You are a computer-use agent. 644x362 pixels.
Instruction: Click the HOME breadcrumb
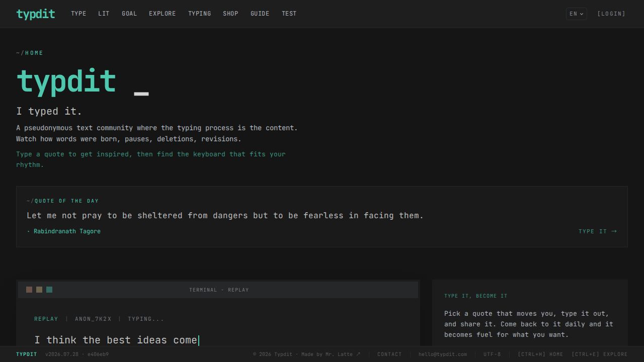pyautogui.click(x=34, y=53)
